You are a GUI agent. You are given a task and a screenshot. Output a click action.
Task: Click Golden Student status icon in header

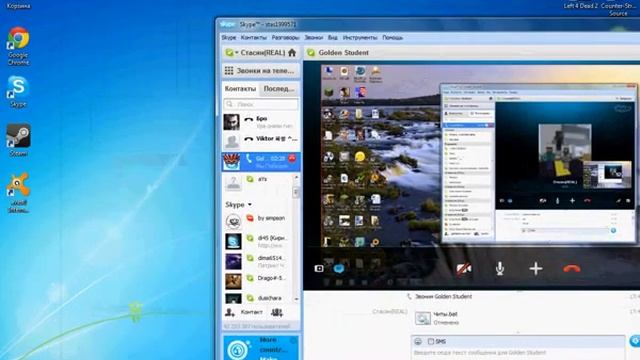point(311,53)
